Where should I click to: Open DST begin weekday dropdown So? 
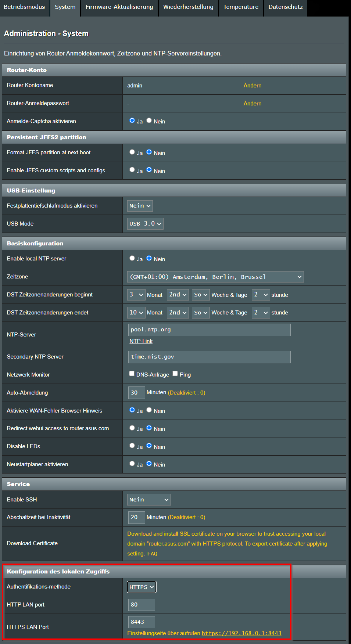pyautogui.click(x=201, y=295)
